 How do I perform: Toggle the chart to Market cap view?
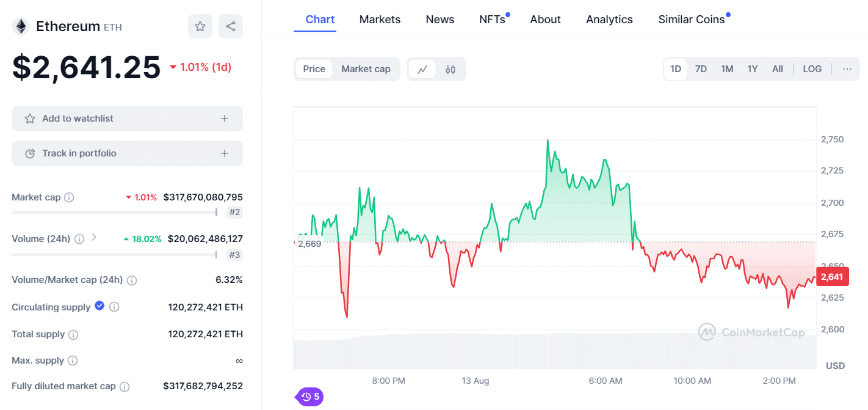pos(366,68)
